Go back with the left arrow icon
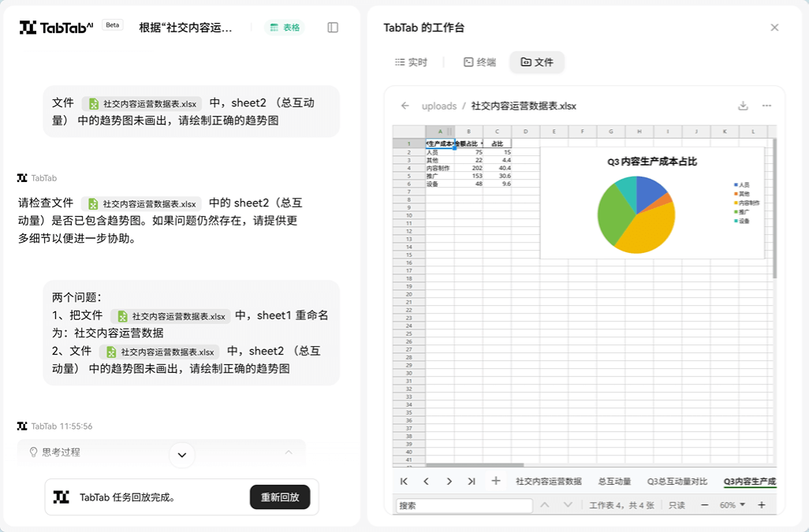The width and height of the screenshot is (809, 532). tap(405, 106)
